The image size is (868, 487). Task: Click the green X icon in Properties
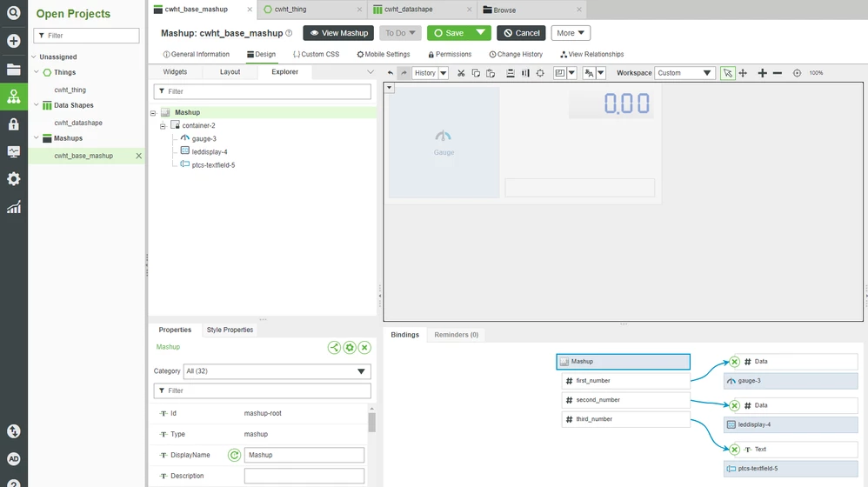pyautogui.click(x=364, y=348)
